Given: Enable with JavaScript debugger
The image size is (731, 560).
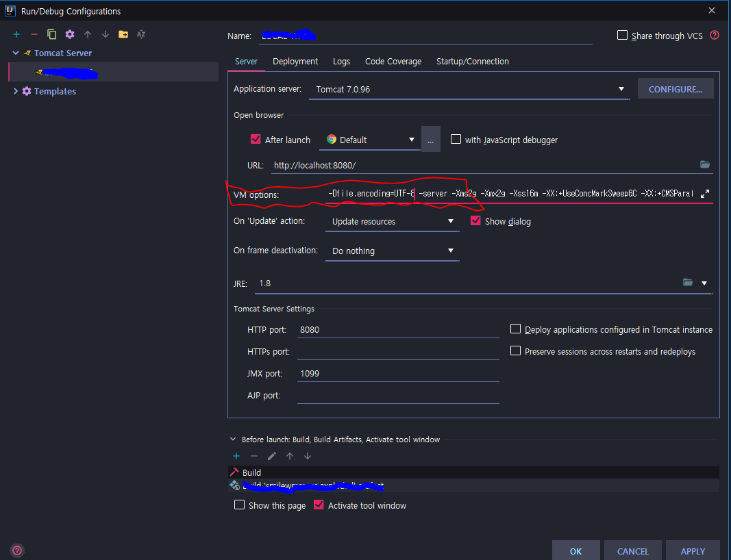Looking at the screenshot, I should tap(456, 139).
